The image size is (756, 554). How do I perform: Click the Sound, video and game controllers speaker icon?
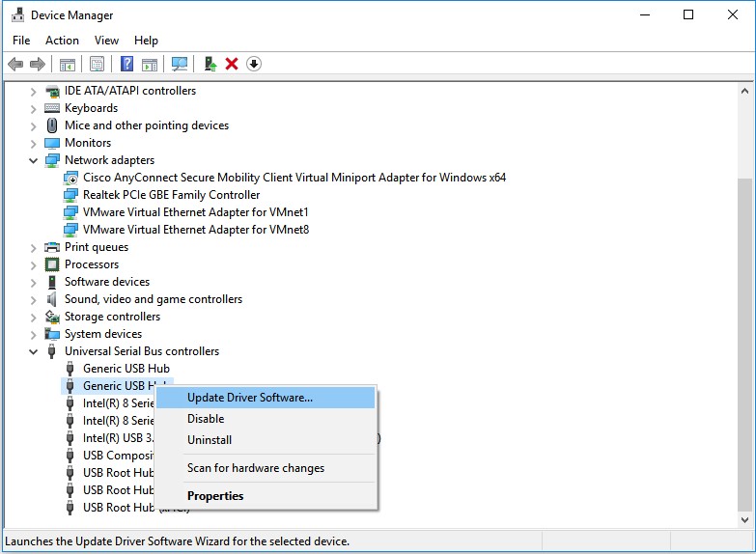point(51,299)
